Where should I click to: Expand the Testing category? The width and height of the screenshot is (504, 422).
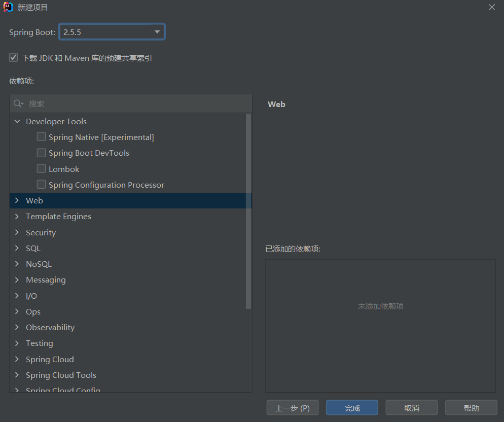point(17,343)
